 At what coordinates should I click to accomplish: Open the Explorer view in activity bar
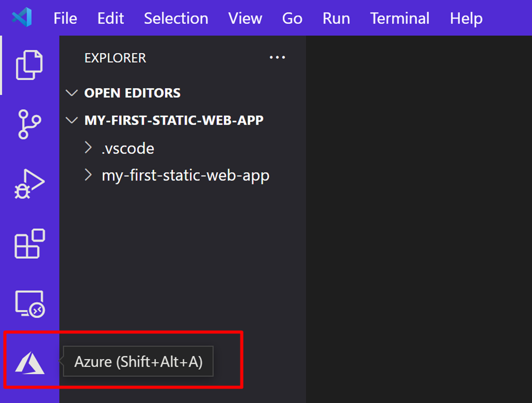[x=29, y=65]
